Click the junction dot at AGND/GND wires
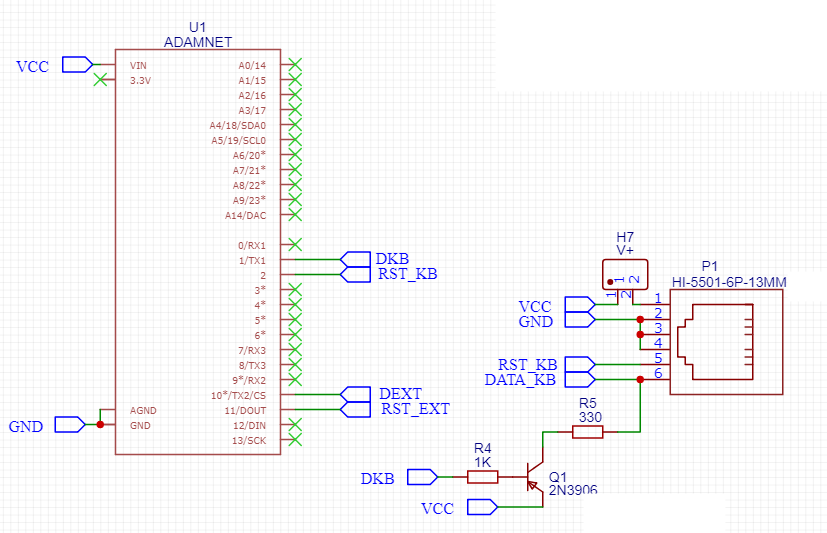827x533 pixels. pyautogui.click(x=100, y=425)
